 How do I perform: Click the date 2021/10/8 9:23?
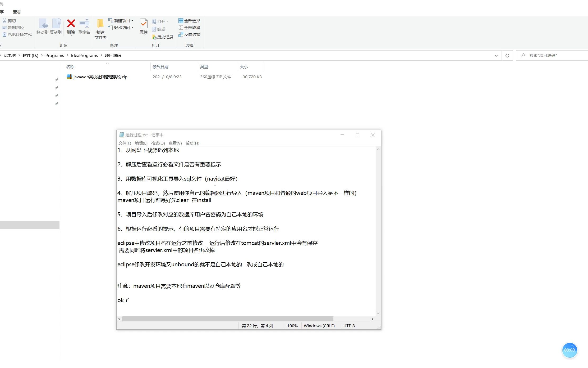click(167, 77)
